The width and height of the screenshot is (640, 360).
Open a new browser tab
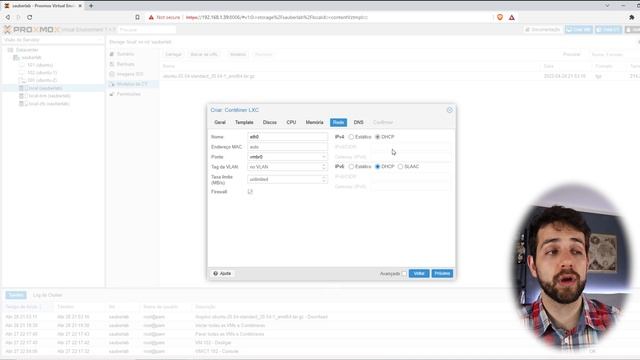pos(91,6)
